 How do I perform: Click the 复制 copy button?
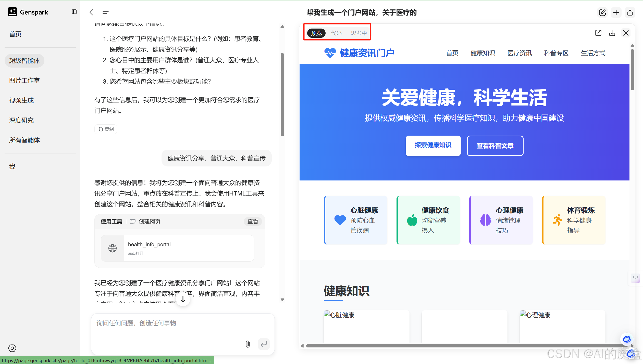click(x=106, y=129)
